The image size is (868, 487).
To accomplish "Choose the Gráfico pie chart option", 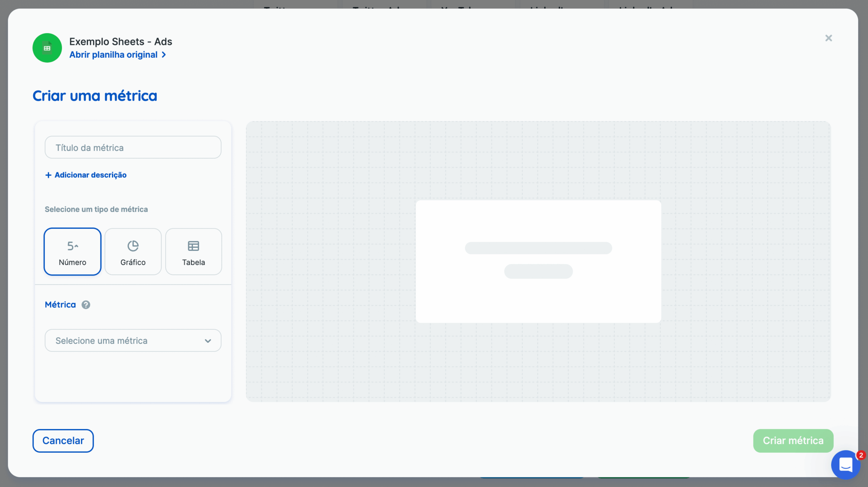I will [133, 252].
